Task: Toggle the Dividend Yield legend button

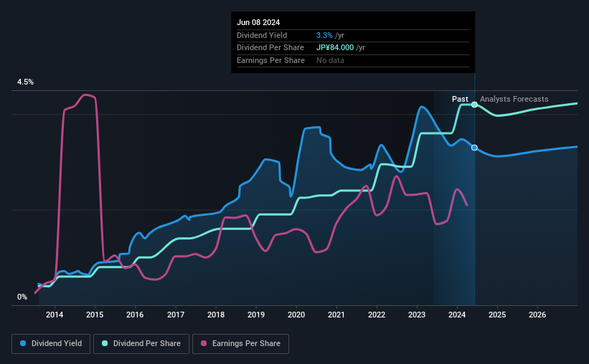Action: coord(51,344)
